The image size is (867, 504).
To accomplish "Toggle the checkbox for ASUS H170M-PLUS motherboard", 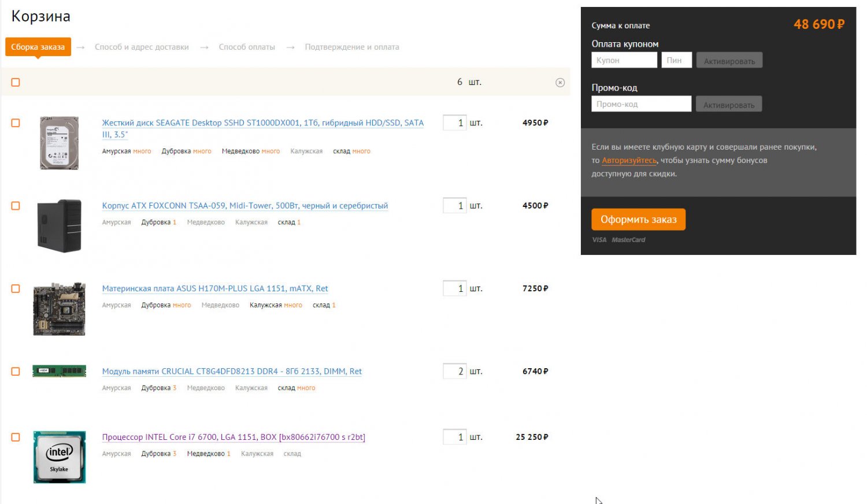I will click(16, 288).
